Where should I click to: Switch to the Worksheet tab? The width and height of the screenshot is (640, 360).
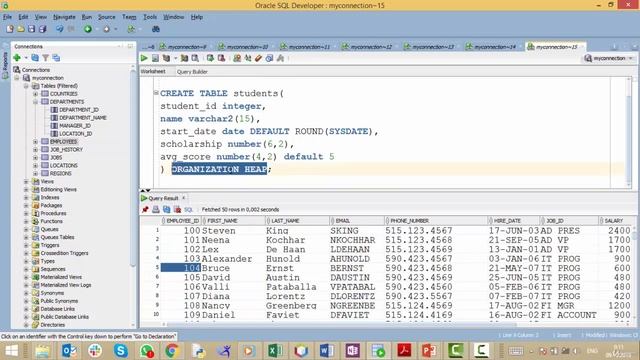pos(153,71)
